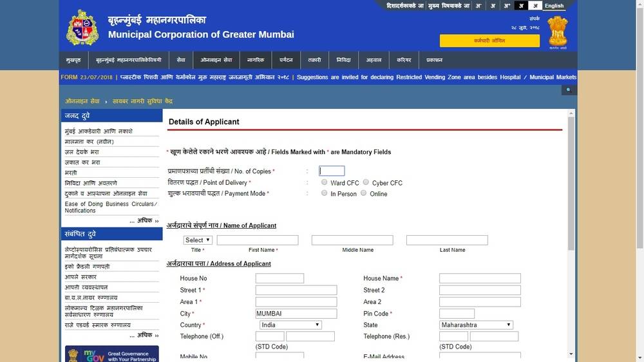The height and width of the screenshot is (362, 644).
Task: Reset font with the plain अ size button
Action: (493, 6)
